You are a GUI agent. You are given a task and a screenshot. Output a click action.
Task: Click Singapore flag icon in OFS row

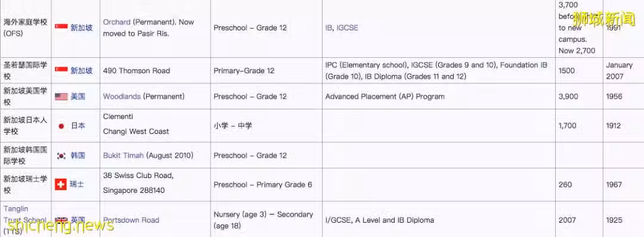tap(61, 27)
